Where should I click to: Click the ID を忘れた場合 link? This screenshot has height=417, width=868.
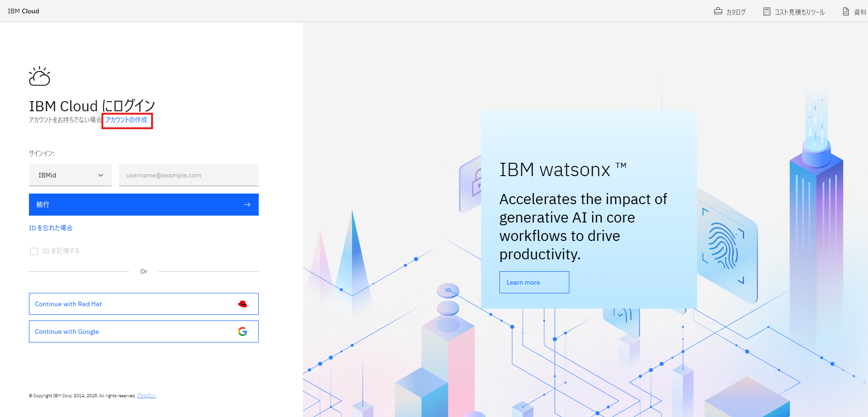pos(51,228)
